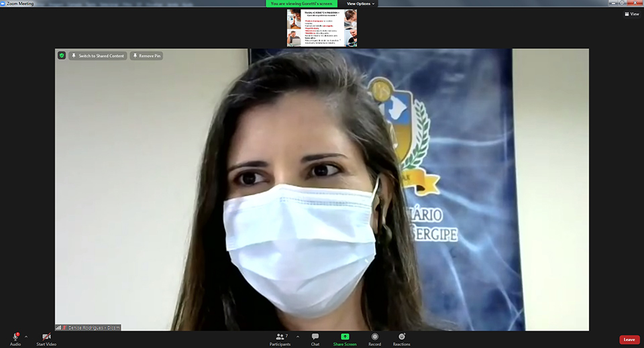Turn on camera with Start Video

click(x=46, y=337)
